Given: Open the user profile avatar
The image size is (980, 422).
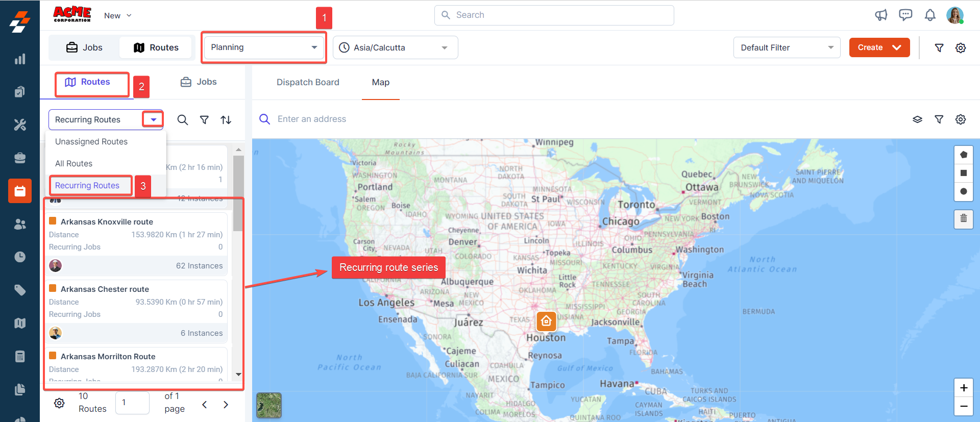Looking at the screenshot, I should (955, 15).
